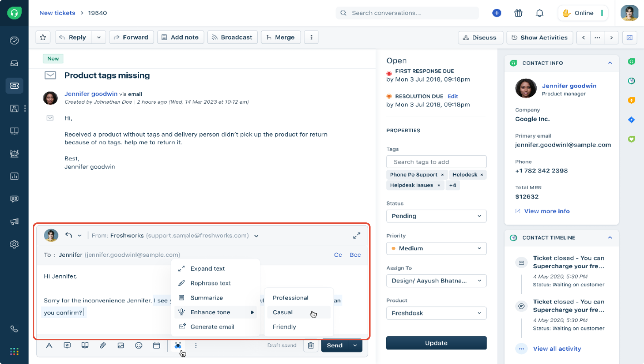Click the Edit link beside Resolution Due
Viewport: 644px width, 364px height.
(x=453, y=96)
